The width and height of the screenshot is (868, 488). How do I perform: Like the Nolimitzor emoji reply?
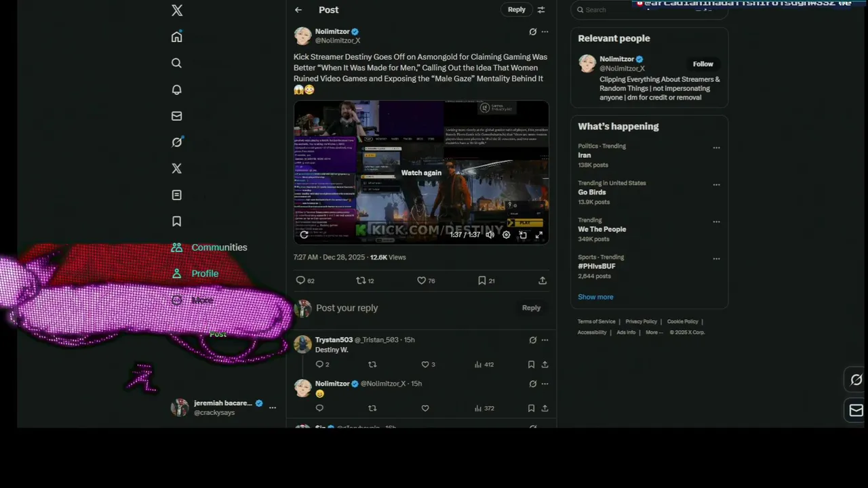click(425, 408)
